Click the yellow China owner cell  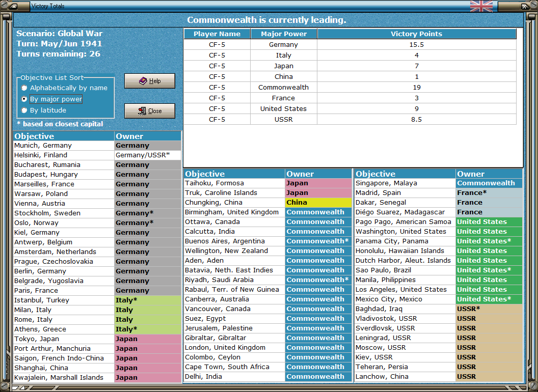(x=318, y=202)
